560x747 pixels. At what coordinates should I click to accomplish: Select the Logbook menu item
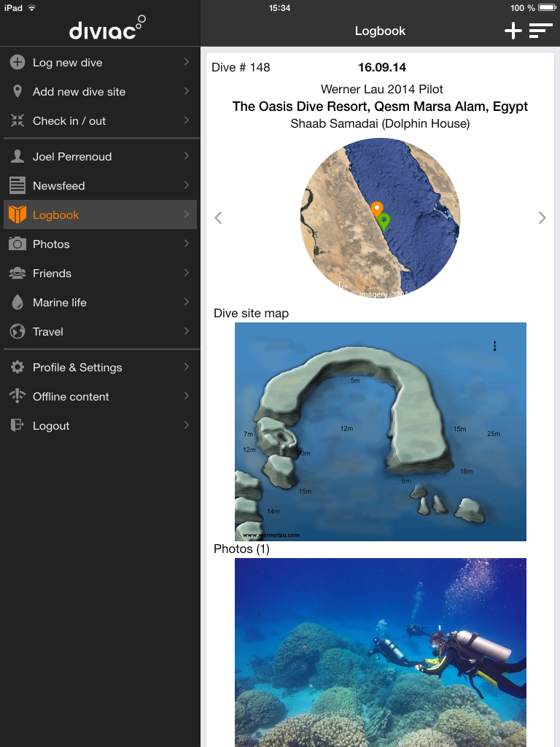click(100, 215)
